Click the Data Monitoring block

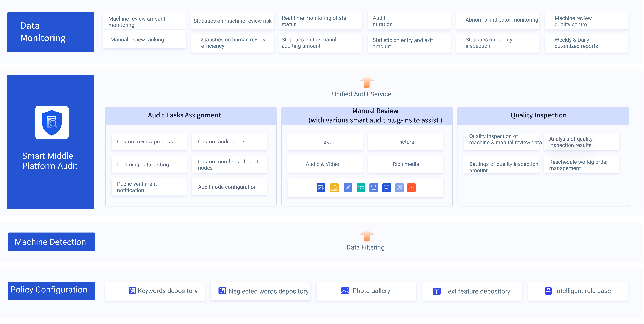pyautogui.click(x=51, y=32)
